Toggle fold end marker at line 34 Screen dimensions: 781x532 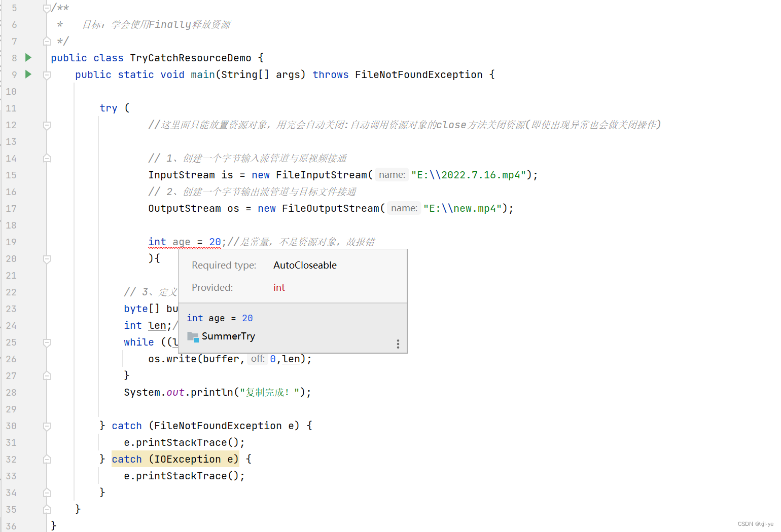tap(47, 493)
